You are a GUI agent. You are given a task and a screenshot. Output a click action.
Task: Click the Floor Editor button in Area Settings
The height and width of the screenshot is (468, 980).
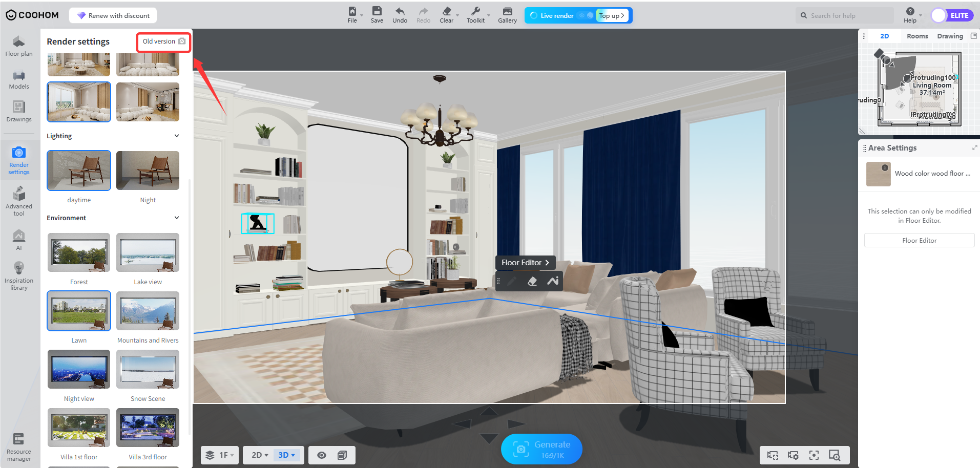point(919,240)
